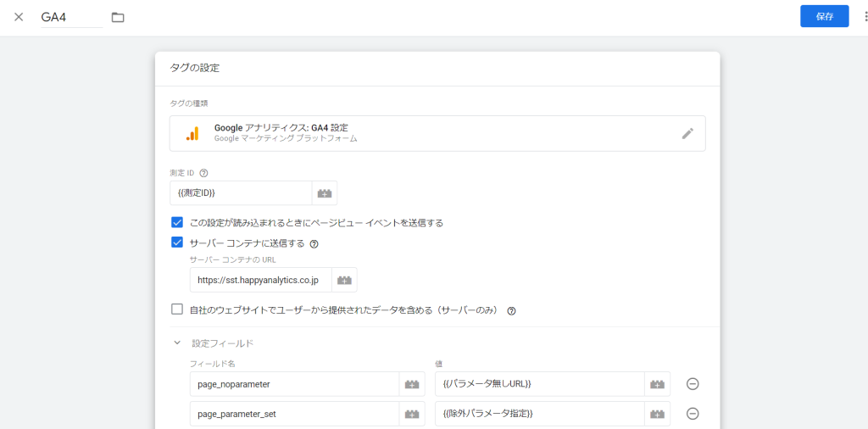
Task: Click the {{パラメータ無しURL}} value field
Action: [x=540, y=383]
